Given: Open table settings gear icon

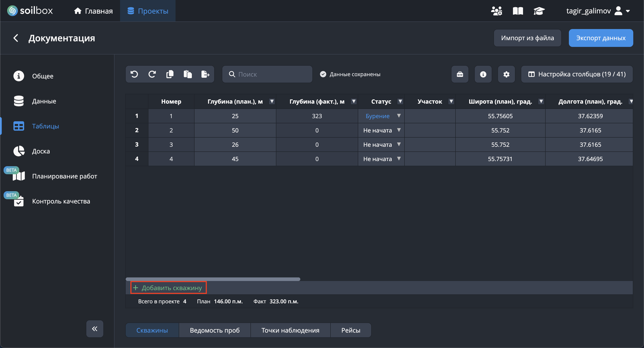Looking at the screenshot, I should (506, 74).
